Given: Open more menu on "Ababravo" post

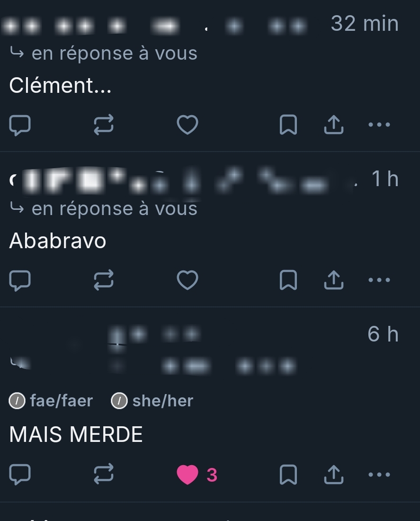Looking at the screenshot, I should click(x=379, y=280).
